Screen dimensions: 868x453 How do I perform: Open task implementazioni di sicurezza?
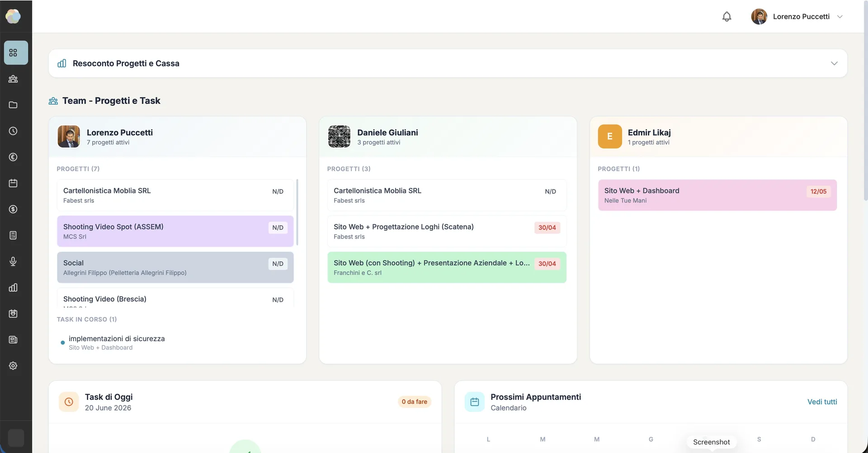point(117,339)
